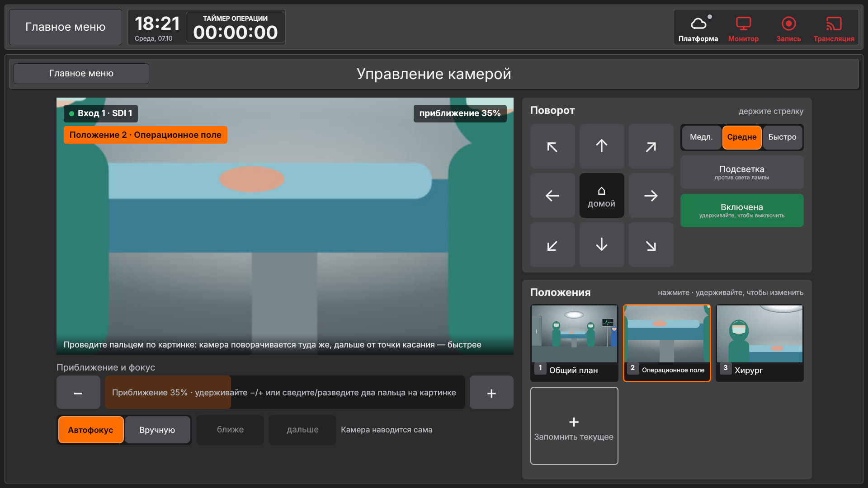Viewport: 868px width, 488px height.
Task: Open the Монитор indicator
Action: click(x=743, y=28)
